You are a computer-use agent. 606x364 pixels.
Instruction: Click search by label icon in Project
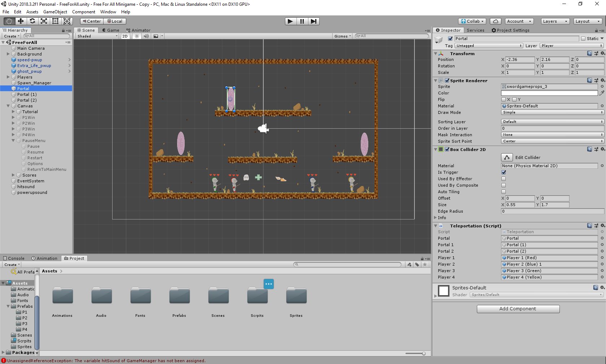[x=417, y=265]
